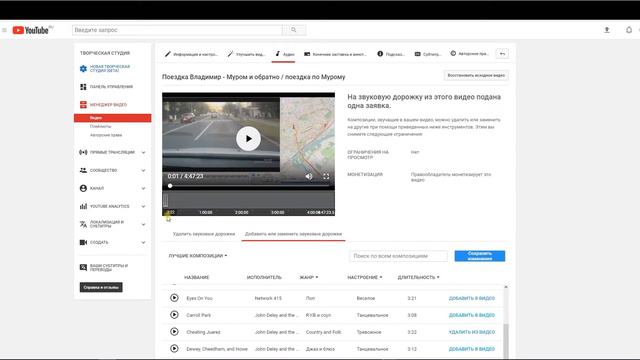Image resolution: width=640 pixels, height=360 pixels.
Task: Open the Enhancements tab
Action: (247, 54)
